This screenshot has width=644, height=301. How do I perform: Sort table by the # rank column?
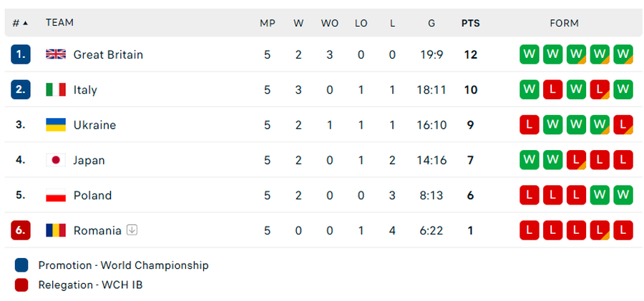(20, 23)
